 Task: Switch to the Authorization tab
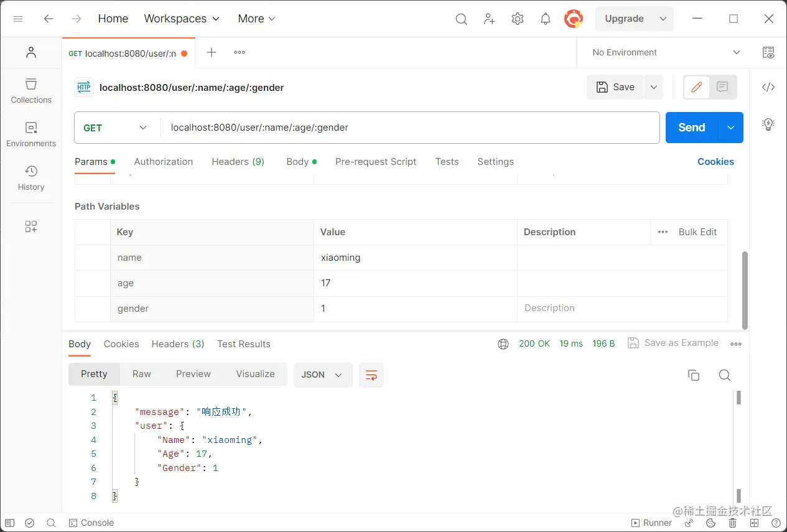(164, 162)
